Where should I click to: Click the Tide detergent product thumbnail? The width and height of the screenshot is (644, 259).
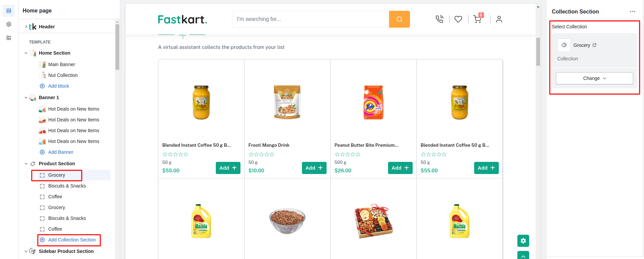[x=373, y=103]
